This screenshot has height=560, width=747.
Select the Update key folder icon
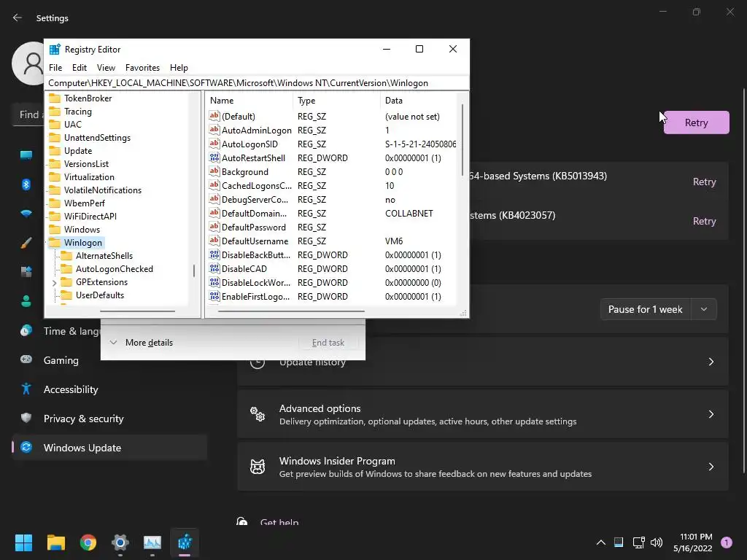click(x=55, y=150)
